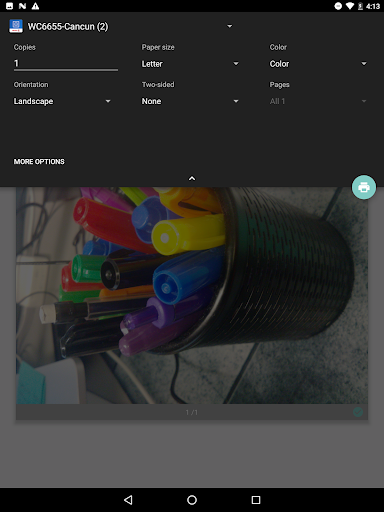Image resolution: width=384 pixels, height=512 pixels.
Task: Tap MORE OPTIONS
Action: [x=39, y=162]
